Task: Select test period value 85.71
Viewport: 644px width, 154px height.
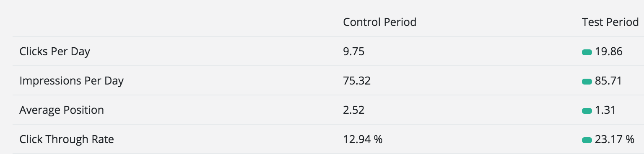Action: 608,81
